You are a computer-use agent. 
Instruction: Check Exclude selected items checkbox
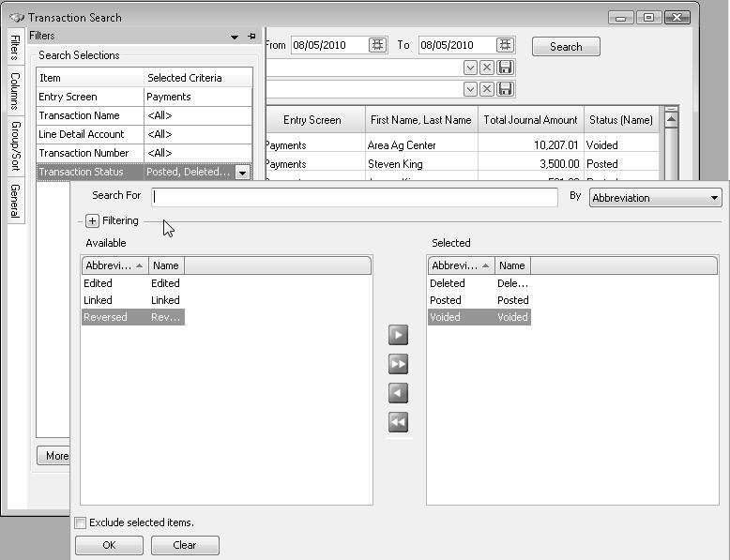coord(81,522)
